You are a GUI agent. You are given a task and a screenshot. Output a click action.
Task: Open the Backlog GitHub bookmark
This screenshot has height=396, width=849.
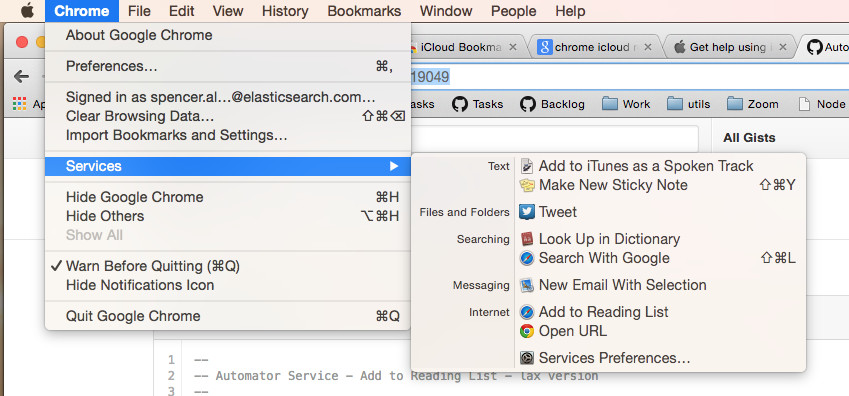pyautogui.click(x=552, y=104)
